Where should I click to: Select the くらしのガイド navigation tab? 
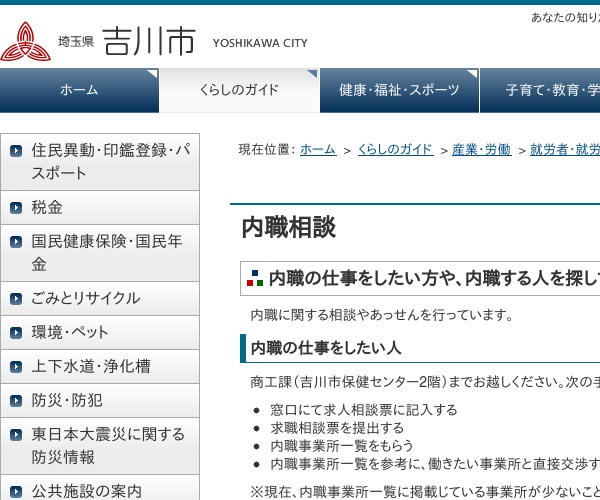click(x=239, y=90)
